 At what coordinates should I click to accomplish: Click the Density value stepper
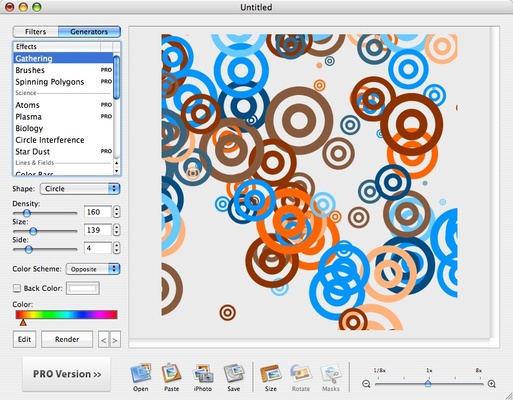[116, 212]
